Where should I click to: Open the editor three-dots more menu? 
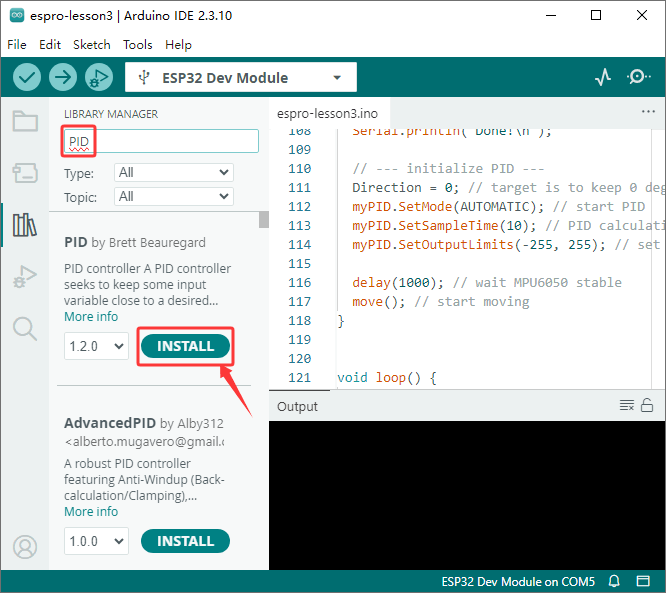648,111
